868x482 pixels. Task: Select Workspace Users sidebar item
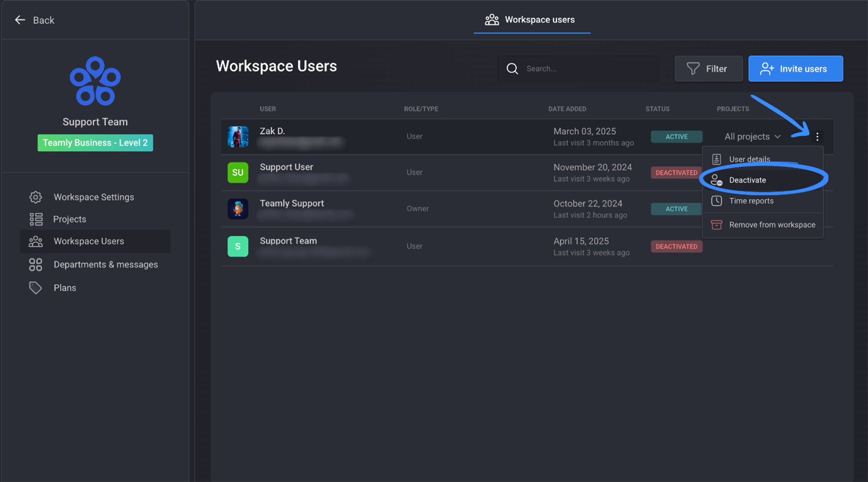[x=95, y=241]
